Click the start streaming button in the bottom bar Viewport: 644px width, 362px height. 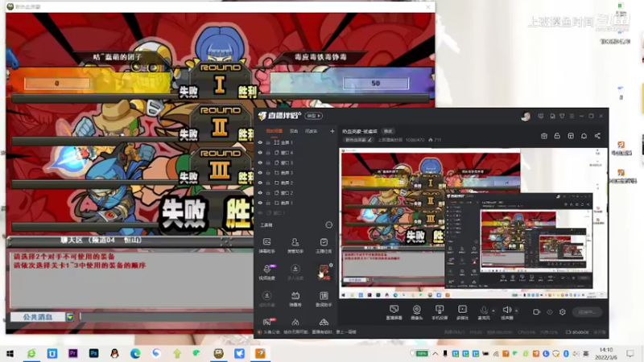(587, 312)
